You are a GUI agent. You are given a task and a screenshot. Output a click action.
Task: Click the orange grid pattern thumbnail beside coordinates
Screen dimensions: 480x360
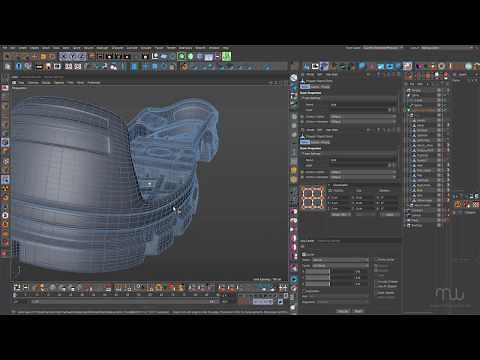[313, 197]
